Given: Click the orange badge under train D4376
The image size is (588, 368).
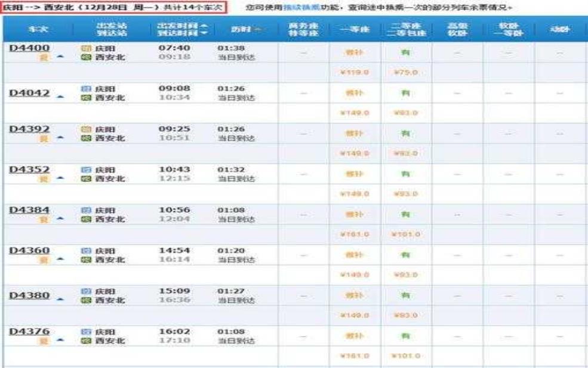Looking at the screenshot, I should tap(43, 342).
